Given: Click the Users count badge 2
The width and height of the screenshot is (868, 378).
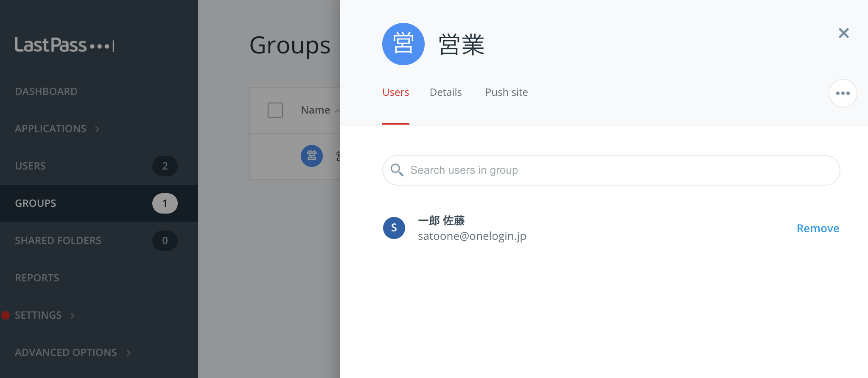Looking at the screenshot, I should click(x=165, y=166).
